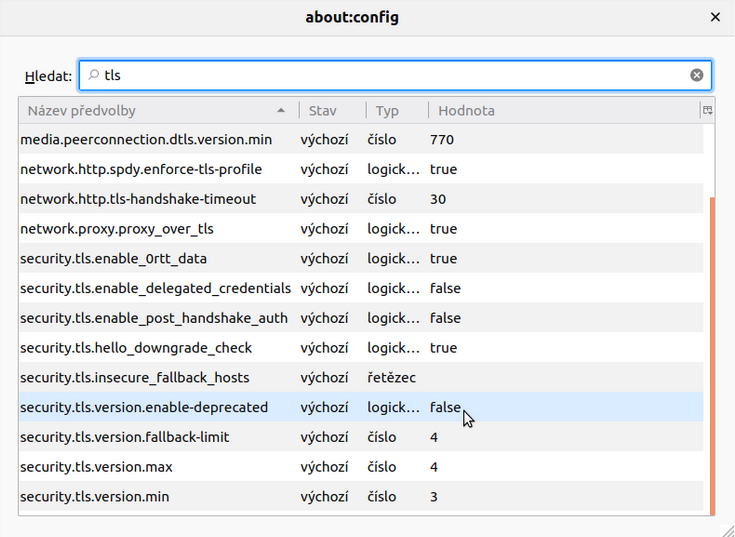Clear the search field with the X icon

pyautogui.click(x=696, y=75)
